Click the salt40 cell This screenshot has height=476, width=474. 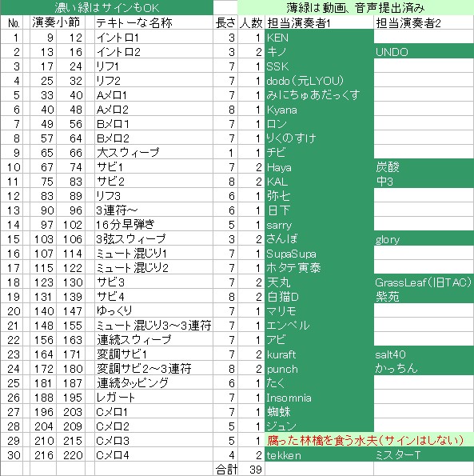424,354
